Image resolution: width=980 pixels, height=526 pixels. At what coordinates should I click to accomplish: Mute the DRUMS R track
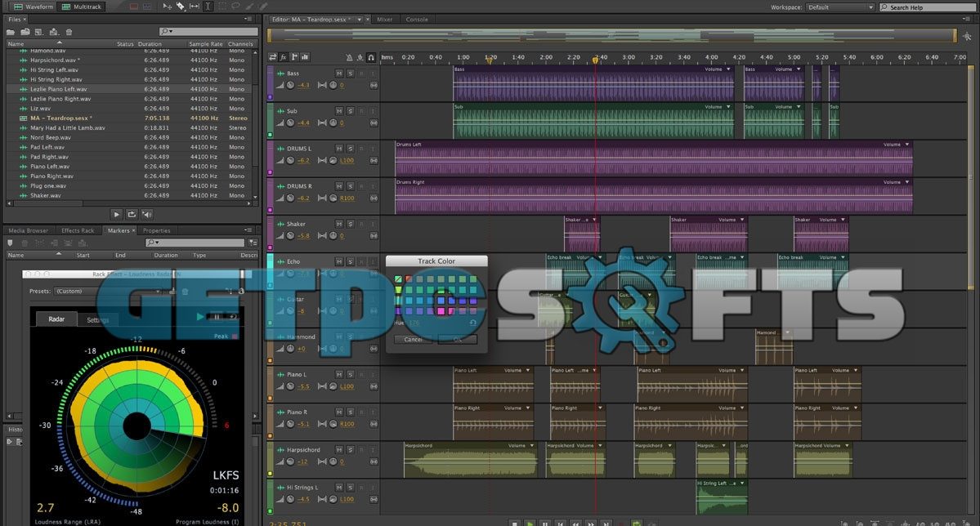[x=338, y=186]
